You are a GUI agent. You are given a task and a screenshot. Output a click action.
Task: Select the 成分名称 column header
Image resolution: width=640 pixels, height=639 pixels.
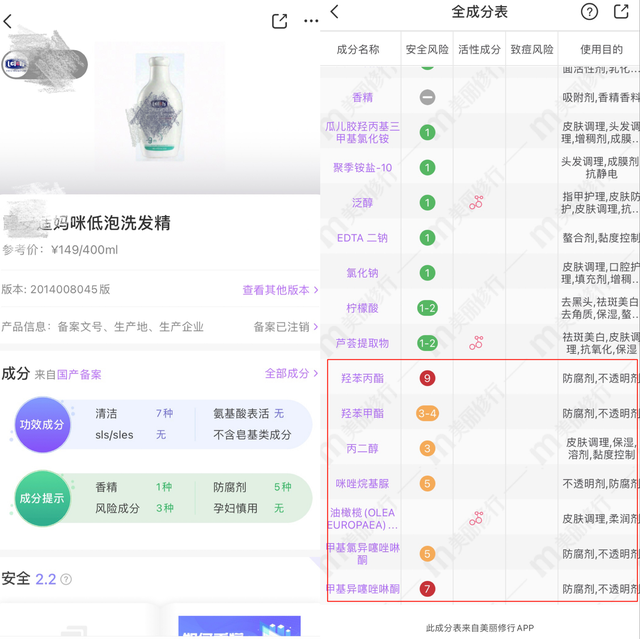(x=358, y=49)
